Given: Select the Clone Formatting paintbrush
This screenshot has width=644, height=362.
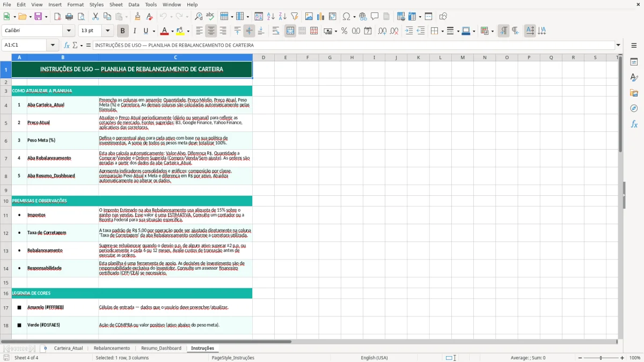Looking at the screenshot, I should (x=137, y=17).
